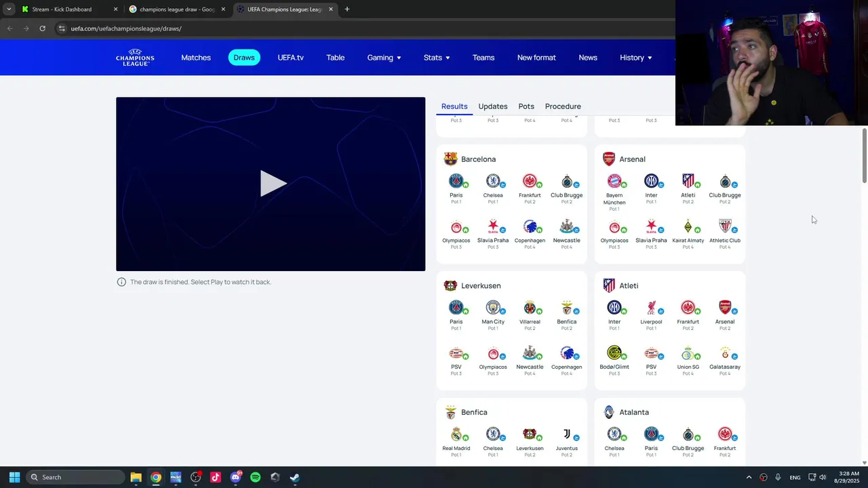Open the Table navigation link
Screen dimensions: 868x488
336,58
